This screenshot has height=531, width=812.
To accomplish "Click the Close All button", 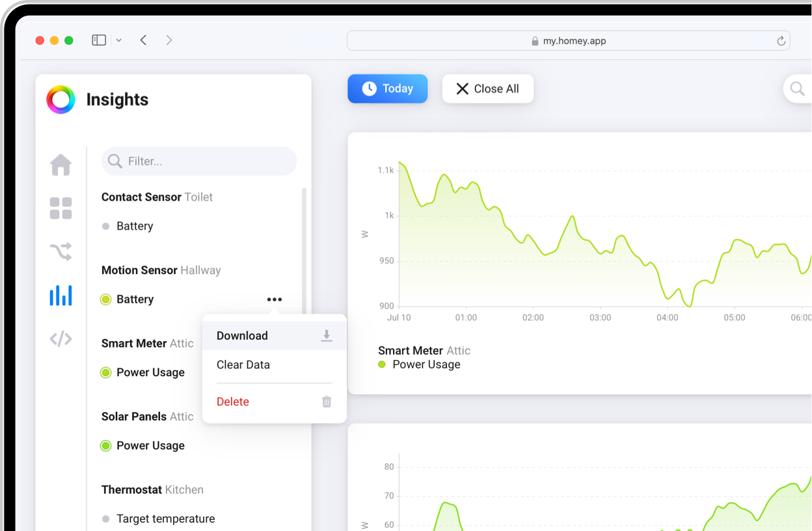I will click(488, 88).
